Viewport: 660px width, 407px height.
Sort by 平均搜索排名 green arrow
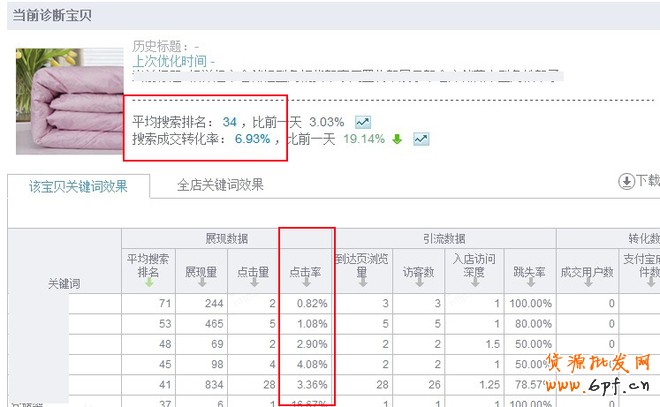(149, 283)
